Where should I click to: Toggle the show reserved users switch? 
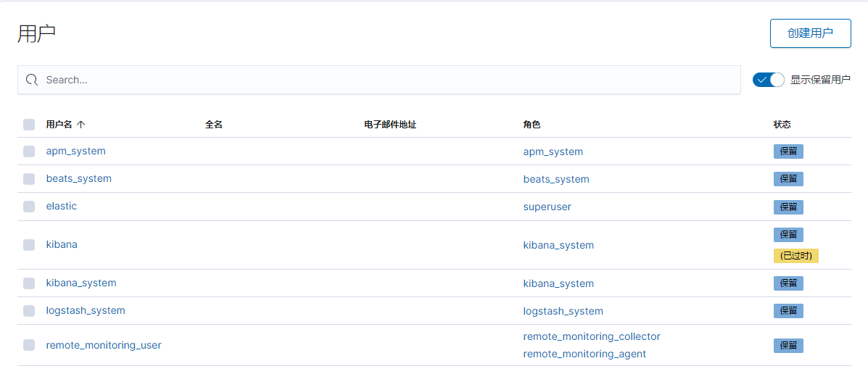[768, 80]
